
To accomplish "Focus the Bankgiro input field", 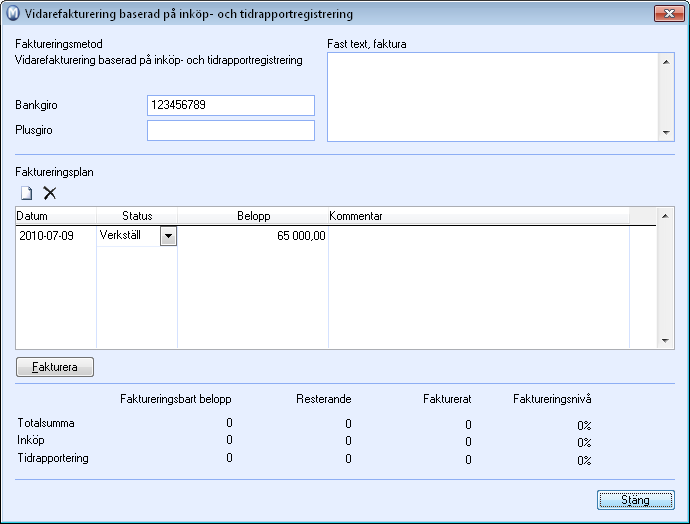I will 231,106.
